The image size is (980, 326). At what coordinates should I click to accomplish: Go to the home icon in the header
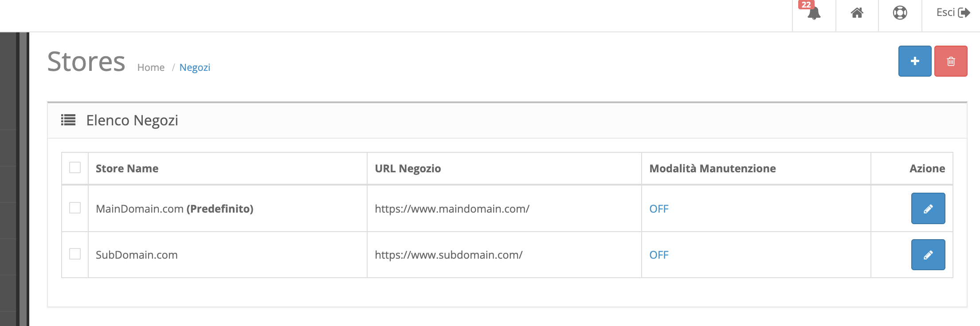coord(857,13)
